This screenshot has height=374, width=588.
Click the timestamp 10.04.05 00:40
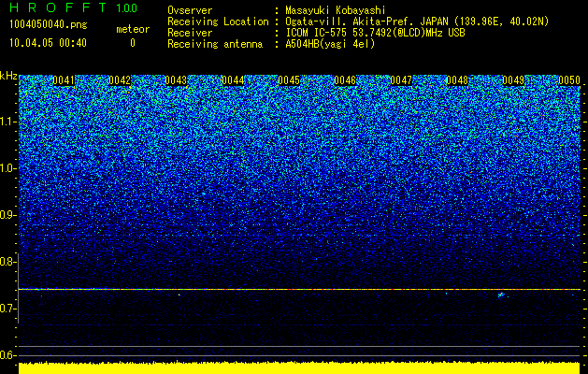(48, 43)
